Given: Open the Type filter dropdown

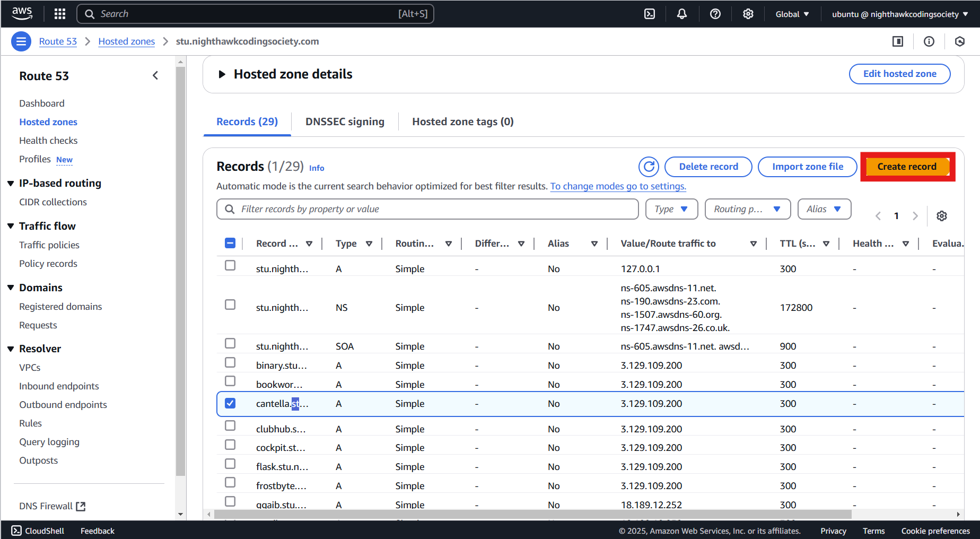Looking at the screenshot, I should (671, 209).
